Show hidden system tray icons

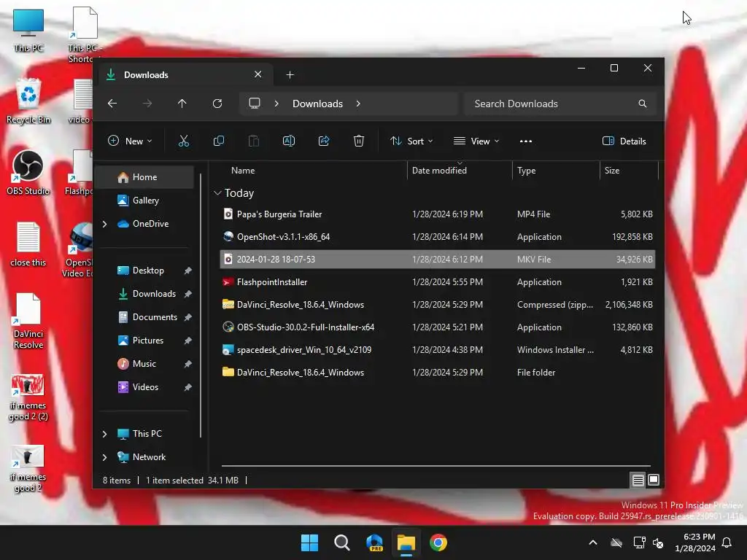(593, 542)
